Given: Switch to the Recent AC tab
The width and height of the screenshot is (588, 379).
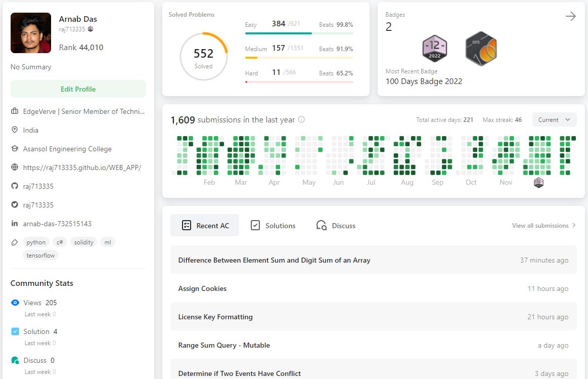Looking at the screenshot, I should click(205, 225).
